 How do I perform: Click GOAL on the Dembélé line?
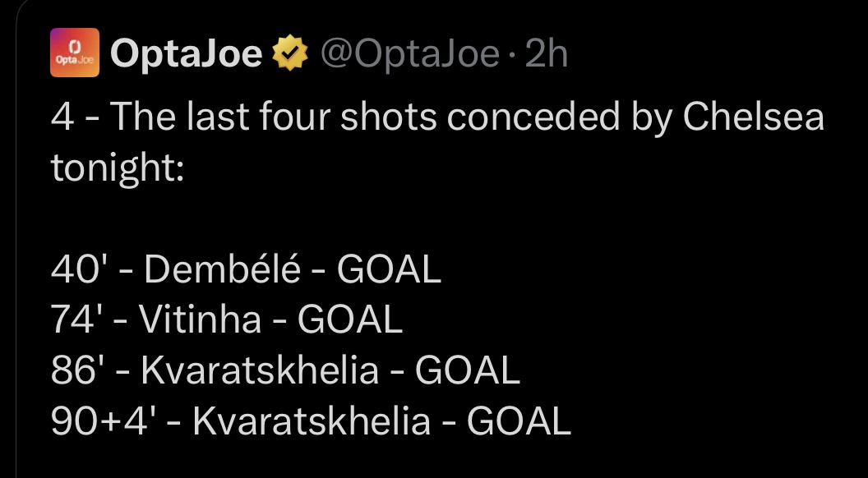389,269
